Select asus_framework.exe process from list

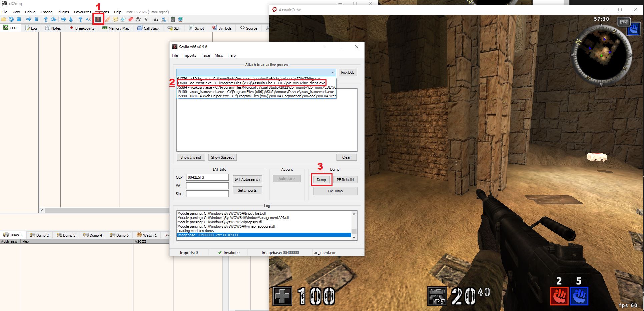click(256, 92)
